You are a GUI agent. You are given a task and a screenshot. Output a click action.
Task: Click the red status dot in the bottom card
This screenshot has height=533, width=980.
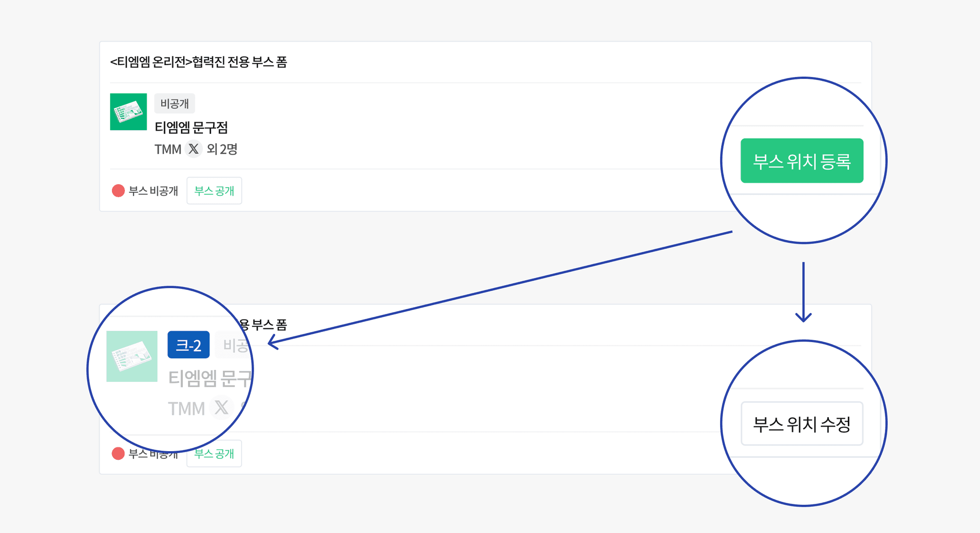click(x=118, y=454)
